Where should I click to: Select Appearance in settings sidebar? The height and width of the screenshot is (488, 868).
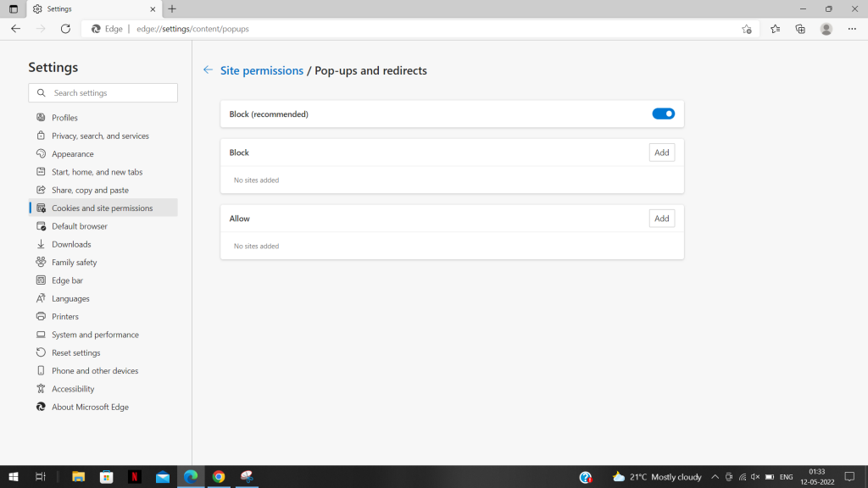click(x=72, y=154)
